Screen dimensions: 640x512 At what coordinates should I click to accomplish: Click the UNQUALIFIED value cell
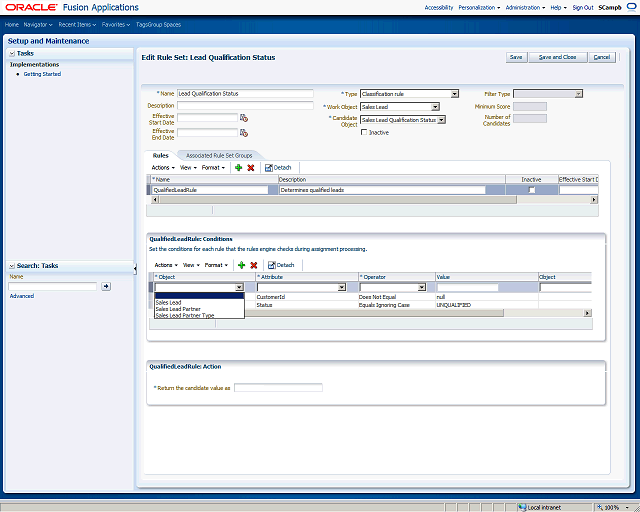(x=453, y=305)
